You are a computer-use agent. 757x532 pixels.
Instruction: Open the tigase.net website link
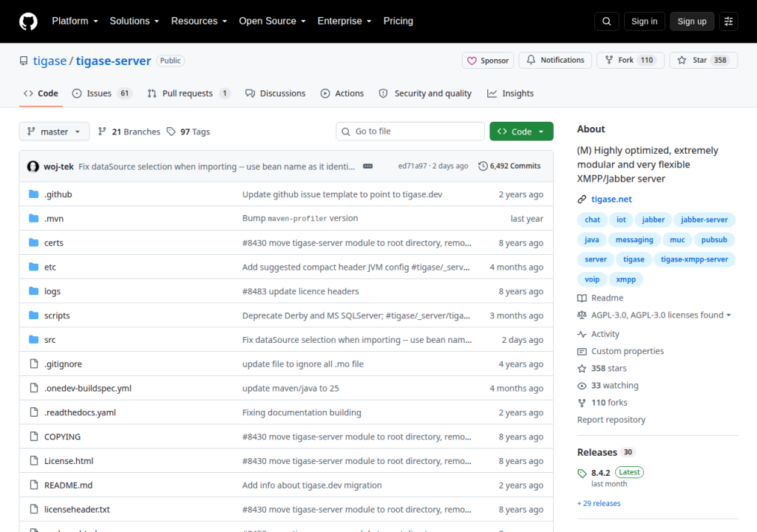(x=611, y=199)
